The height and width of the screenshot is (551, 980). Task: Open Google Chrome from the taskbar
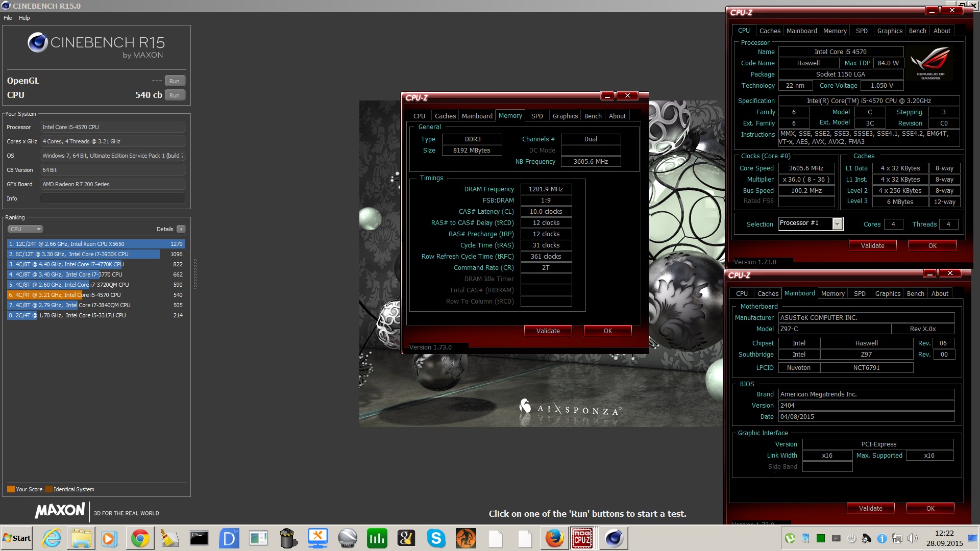140,538
